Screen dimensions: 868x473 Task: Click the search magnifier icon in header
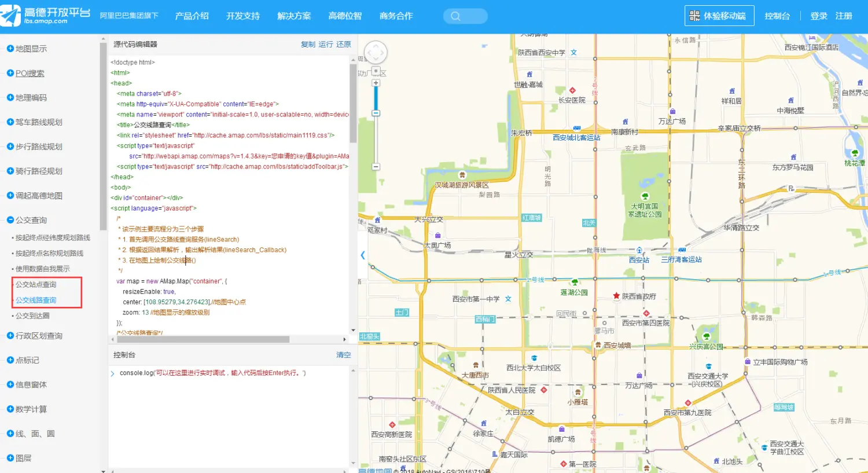point(455,16)
